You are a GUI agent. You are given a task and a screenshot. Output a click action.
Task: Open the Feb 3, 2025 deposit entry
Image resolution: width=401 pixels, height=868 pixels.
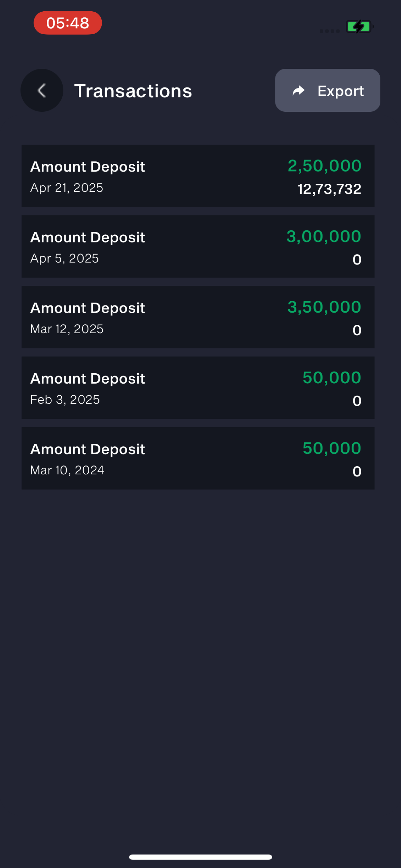(198, 387)
